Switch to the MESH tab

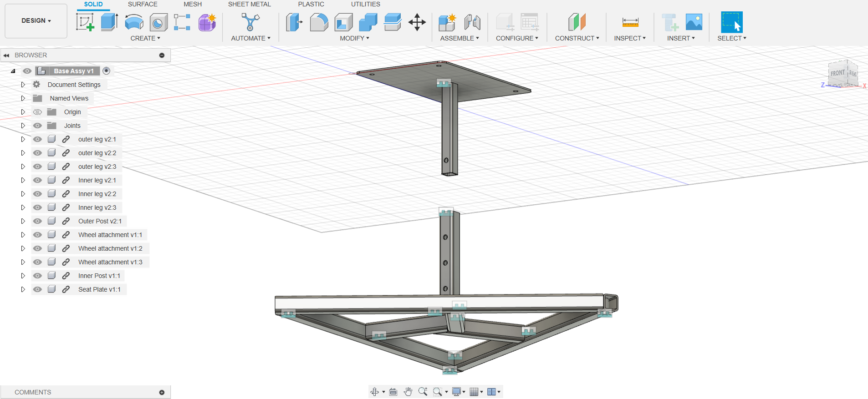click(193, 4)
